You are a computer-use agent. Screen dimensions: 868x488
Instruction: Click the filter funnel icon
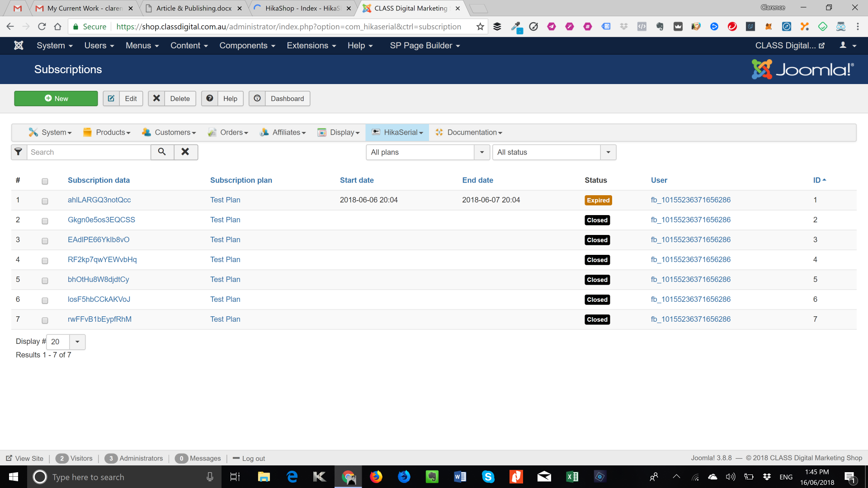coord(19,152)
